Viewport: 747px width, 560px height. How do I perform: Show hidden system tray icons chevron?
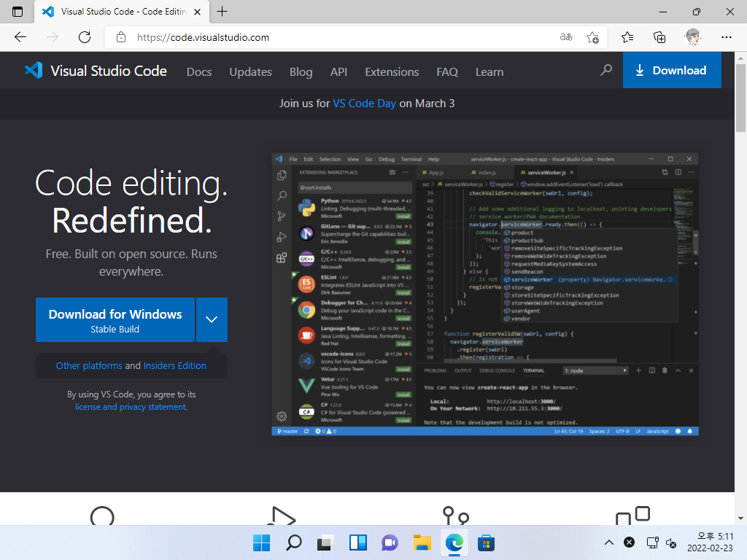pyautogui.click(x=609, y=542)
